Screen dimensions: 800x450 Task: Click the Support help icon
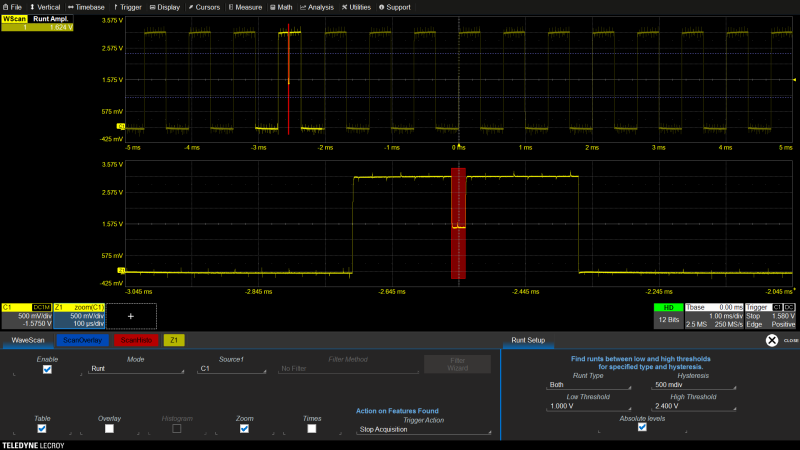(x=381, y=6)
